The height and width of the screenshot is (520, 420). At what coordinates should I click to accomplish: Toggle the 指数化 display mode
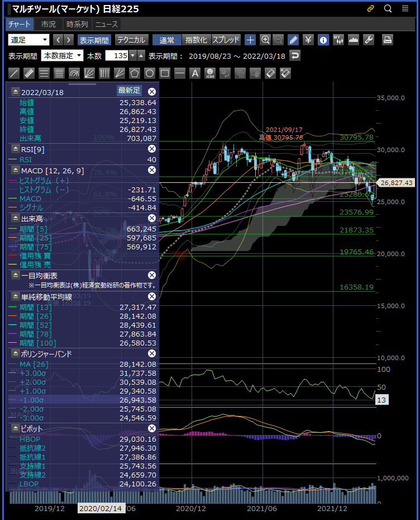coord(197,40)
